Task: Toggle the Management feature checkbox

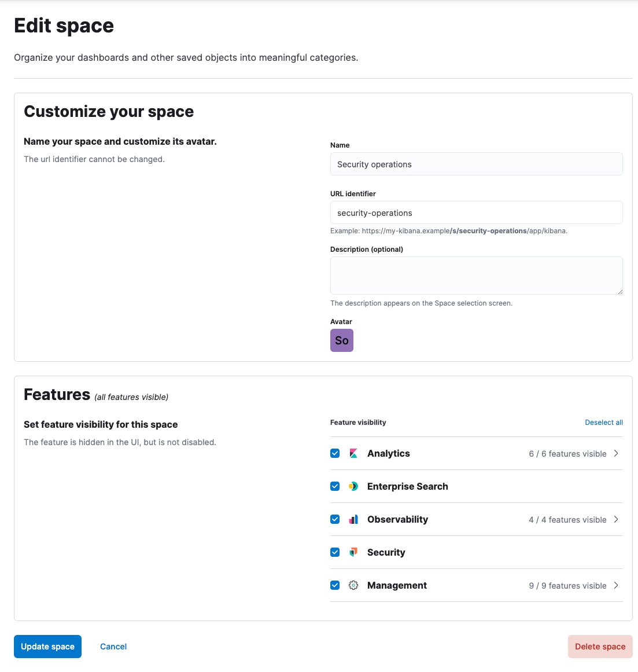Action: (x=335, y=586)
